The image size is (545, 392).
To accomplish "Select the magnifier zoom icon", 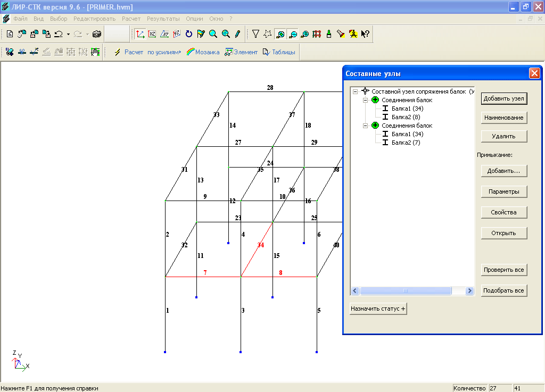I will [213, 34].
